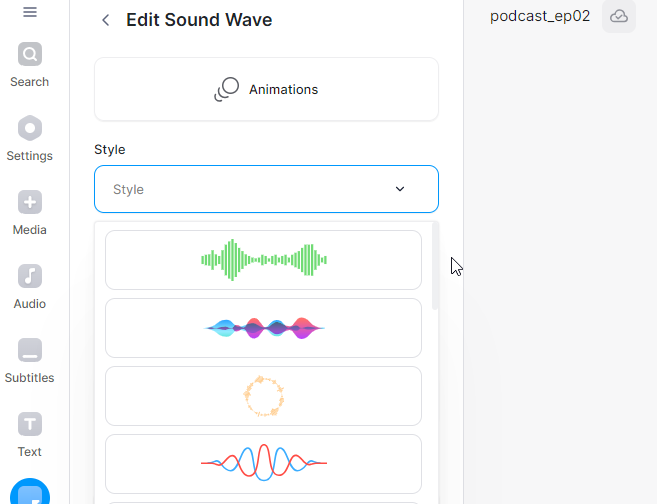Open the Settings hexagon icon
This screenshot has width=657, height=504.
(x=30, y=128)
